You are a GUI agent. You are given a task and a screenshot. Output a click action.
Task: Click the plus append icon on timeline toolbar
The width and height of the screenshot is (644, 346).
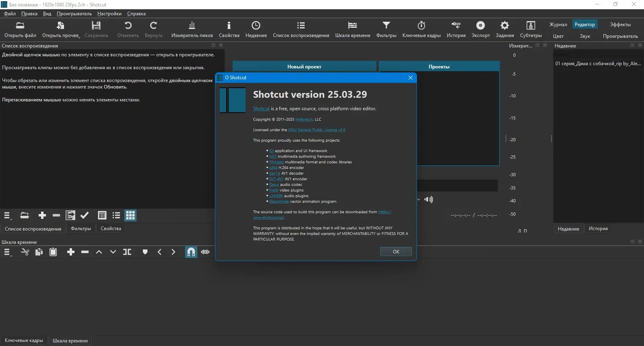71,252
